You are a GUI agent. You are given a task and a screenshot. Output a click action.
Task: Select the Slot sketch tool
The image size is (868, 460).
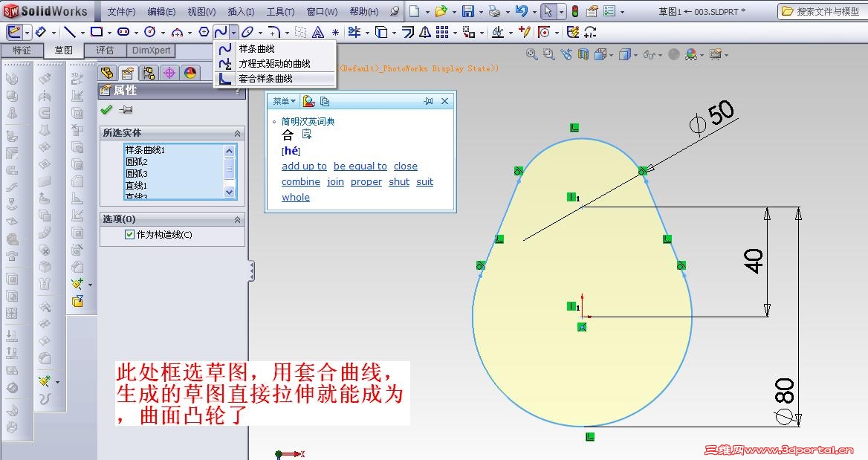coord(123,32)
